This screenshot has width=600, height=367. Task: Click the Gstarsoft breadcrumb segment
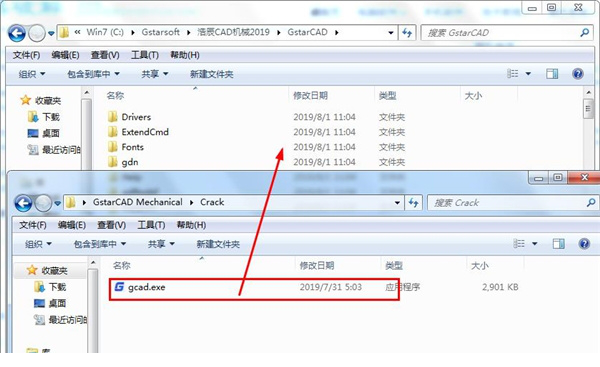point(161,32)
